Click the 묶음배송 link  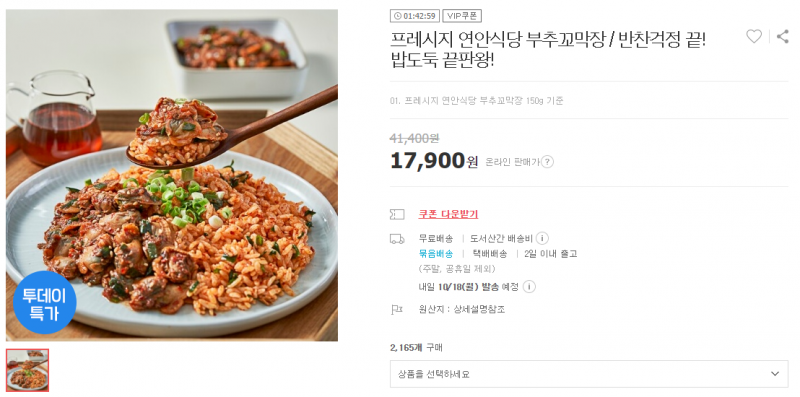click(x=436, y=254)
